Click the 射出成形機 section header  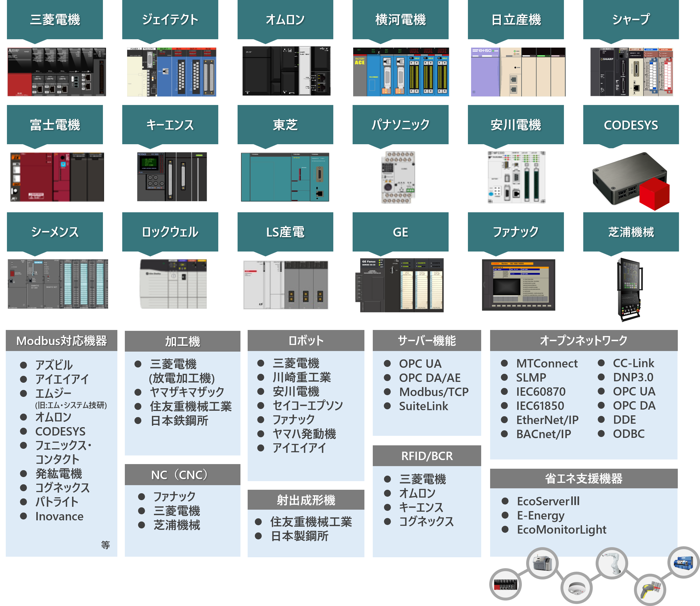pyautogui.click(x=306, y=500)
